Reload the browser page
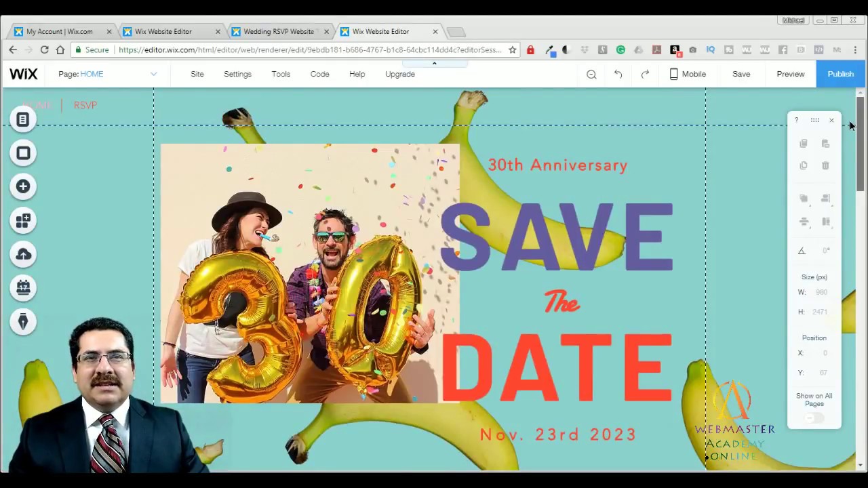 click(x=44, y=49)
